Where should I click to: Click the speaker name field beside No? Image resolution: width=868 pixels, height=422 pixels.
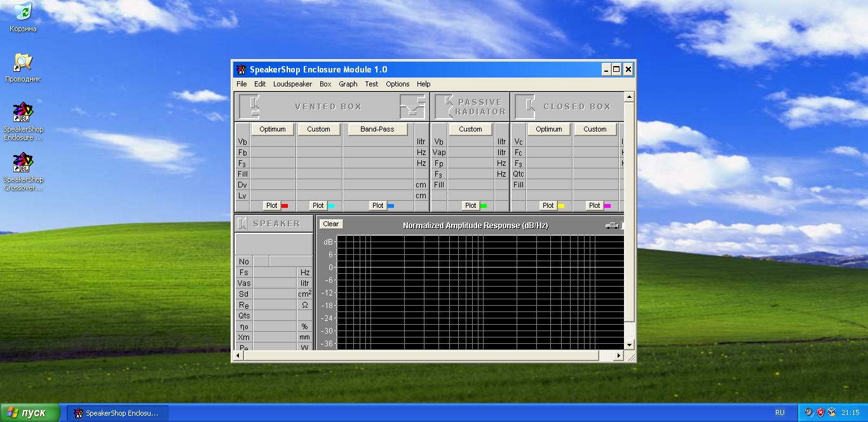pos(291,261)
